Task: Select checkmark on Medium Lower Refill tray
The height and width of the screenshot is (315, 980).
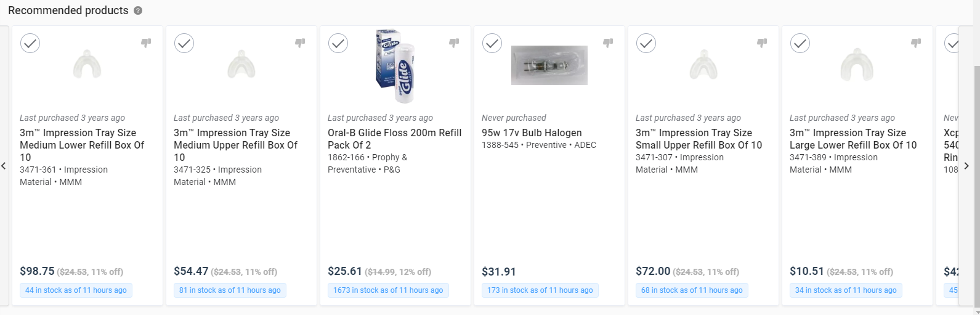Action: (30, 43)
